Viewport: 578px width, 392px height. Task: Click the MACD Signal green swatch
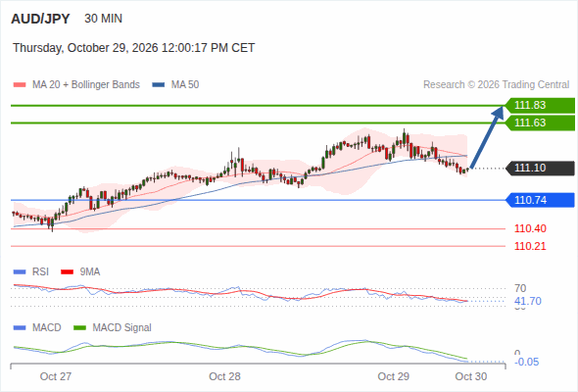(80, 328)
